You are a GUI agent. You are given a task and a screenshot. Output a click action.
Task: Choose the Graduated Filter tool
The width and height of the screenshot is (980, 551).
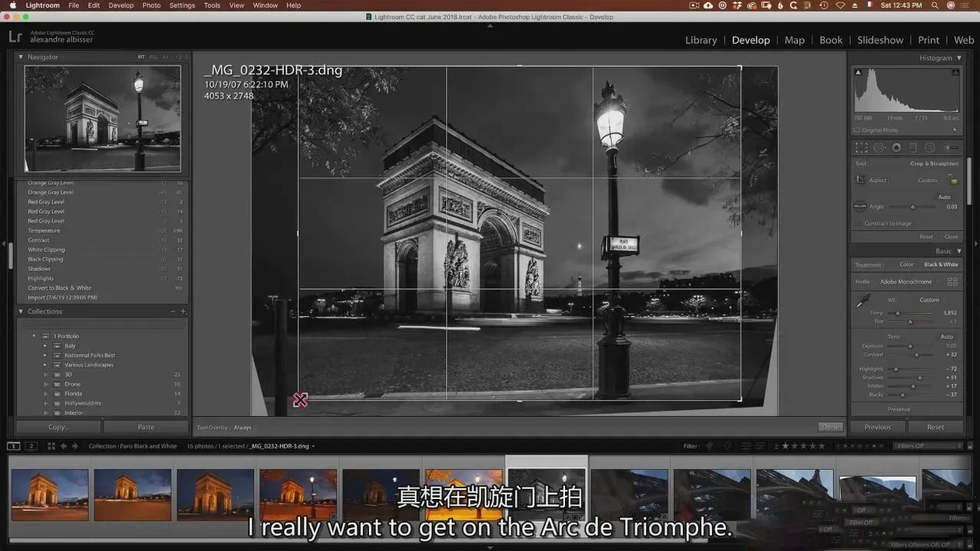pyautogui.click(x=913, y=148)
